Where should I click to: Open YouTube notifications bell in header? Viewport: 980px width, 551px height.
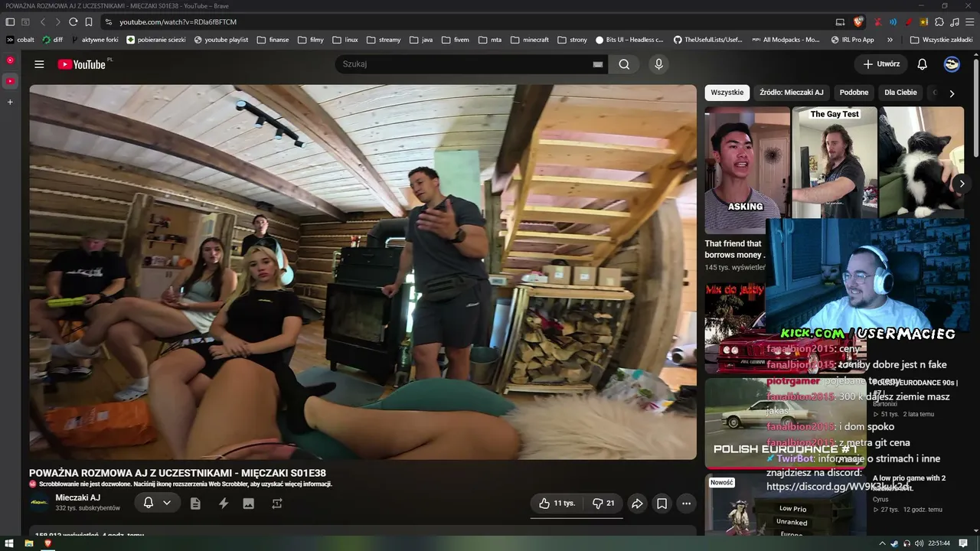(922, 64)
